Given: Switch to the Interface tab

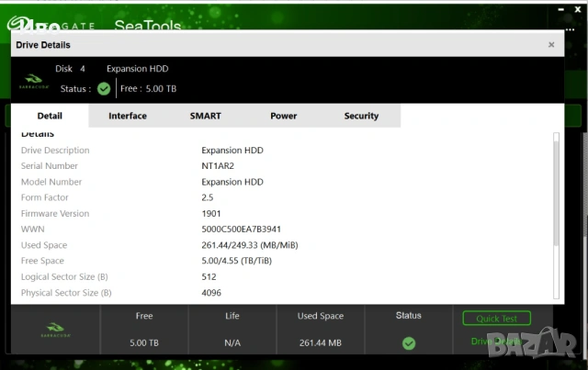Looking at the screenshot, I should (x=128, y=116).
